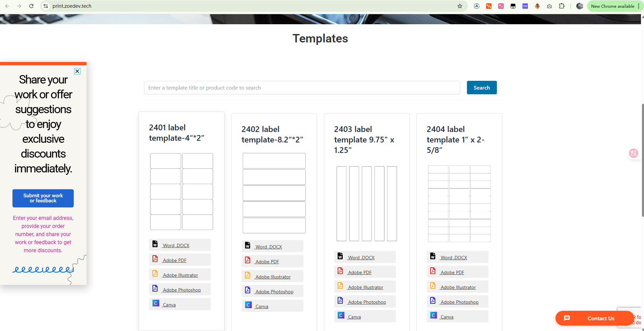Open the Chrome three-dot menu
644x331 pixels.
pyautogui.click(x=639, y=6)
